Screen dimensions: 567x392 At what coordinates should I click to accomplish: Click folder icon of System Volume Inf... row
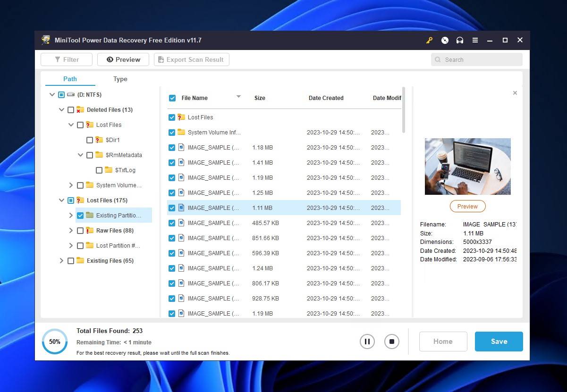click(x=181, y=132)
